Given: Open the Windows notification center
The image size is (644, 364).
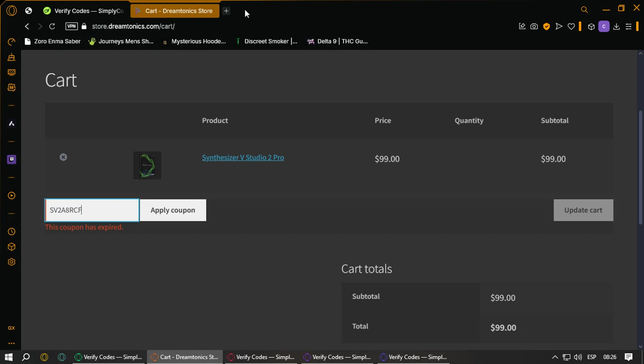Looking at the screenshot, I should [629, 357].
